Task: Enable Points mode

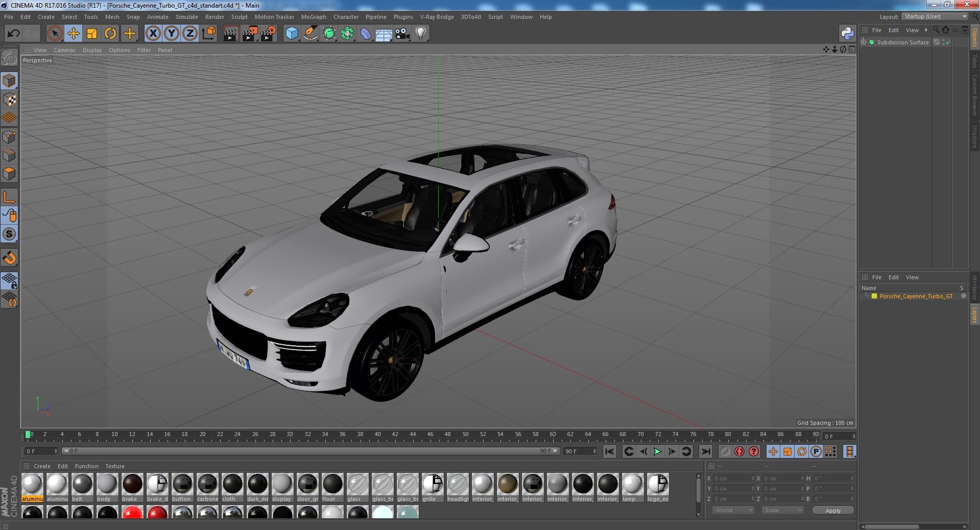Action: coord(9,137)
